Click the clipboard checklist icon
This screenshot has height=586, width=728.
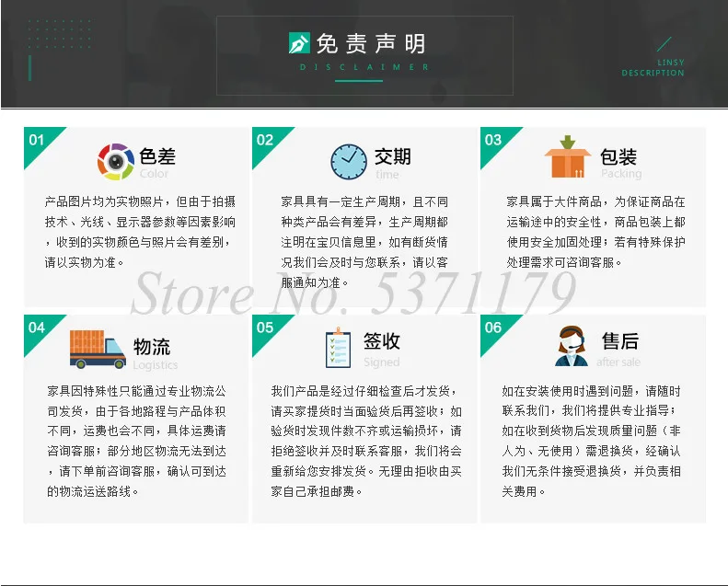[x=338, y=348]
